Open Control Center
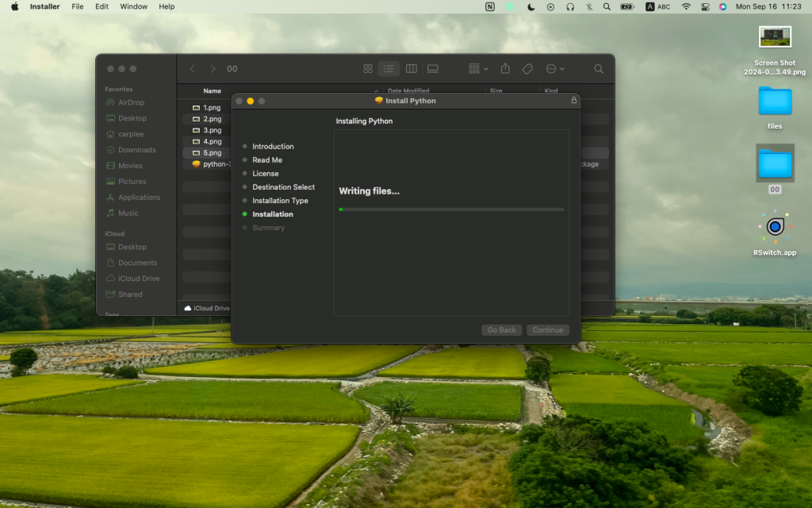The width and height of the screenshot is (812, 508). click(x=705, y=6)
